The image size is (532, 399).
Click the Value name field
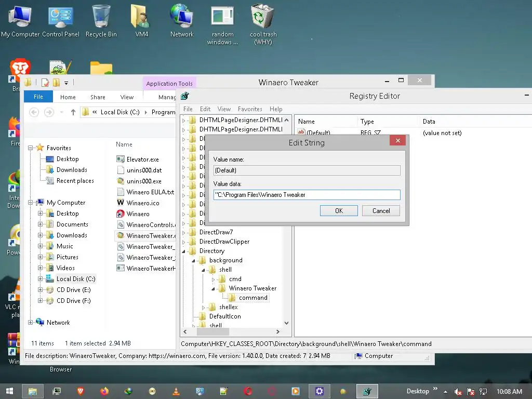(307, 170)
